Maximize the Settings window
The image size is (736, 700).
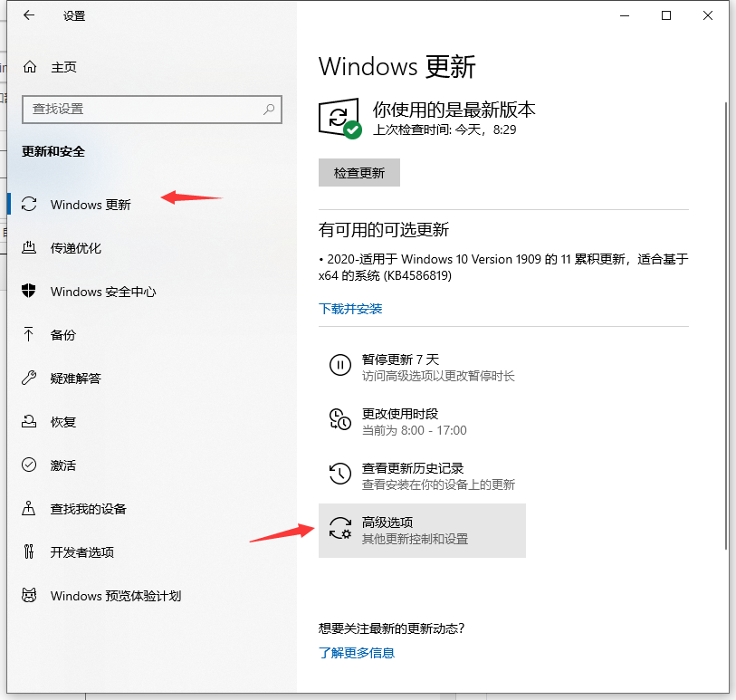(x=666, y=15)
